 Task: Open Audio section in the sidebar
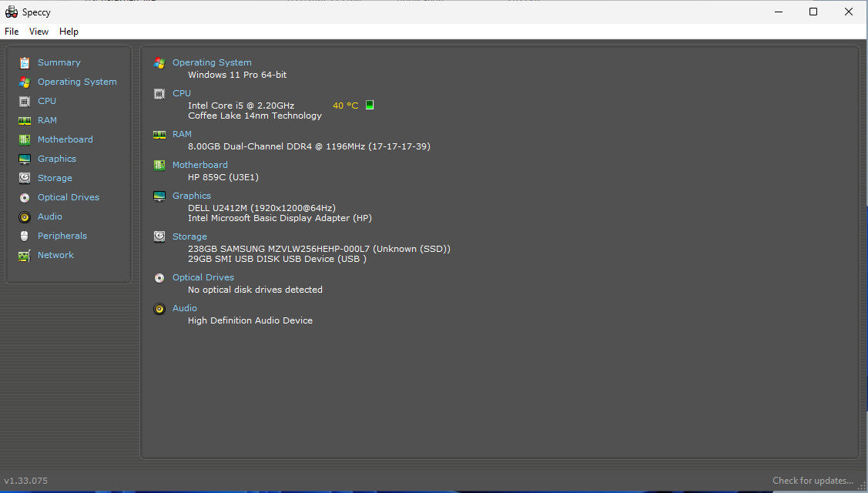(x=50, y=216)
